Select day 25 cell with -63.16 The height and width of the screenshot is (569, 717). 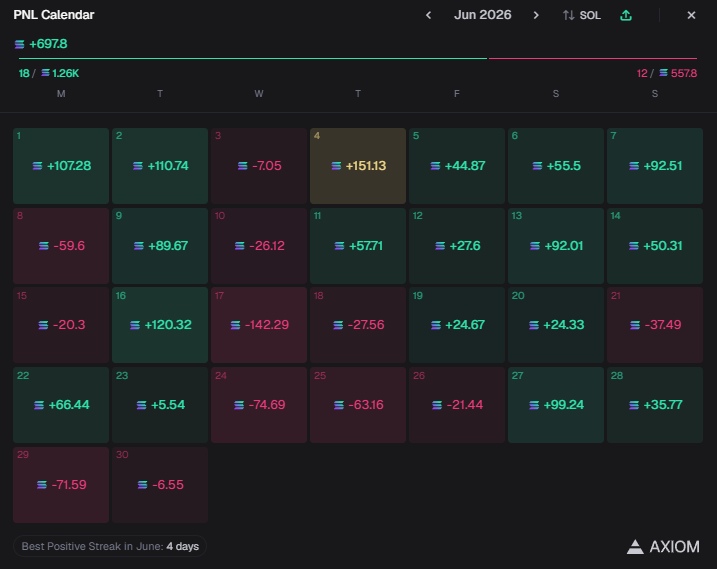pyautogui.click(x=358, y=405)
